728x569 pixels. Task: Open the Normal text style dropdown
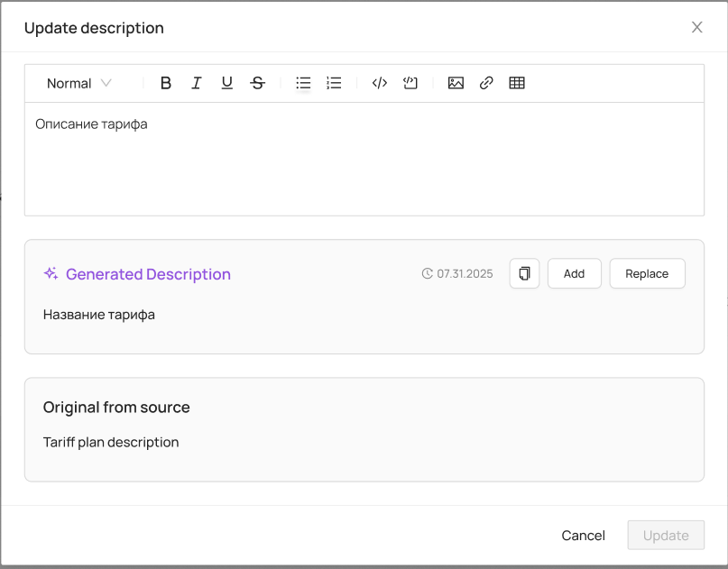point(79,83)
